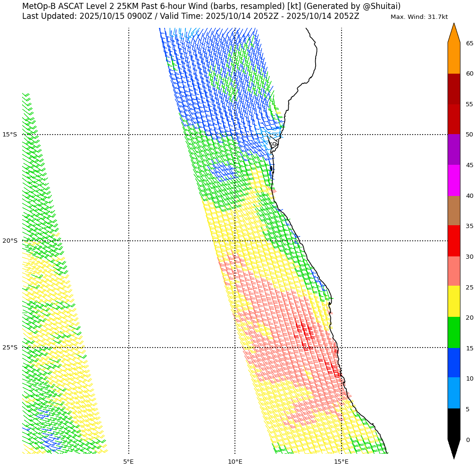
Task: Click the 25°S latitude axis label
Action: 9,348
